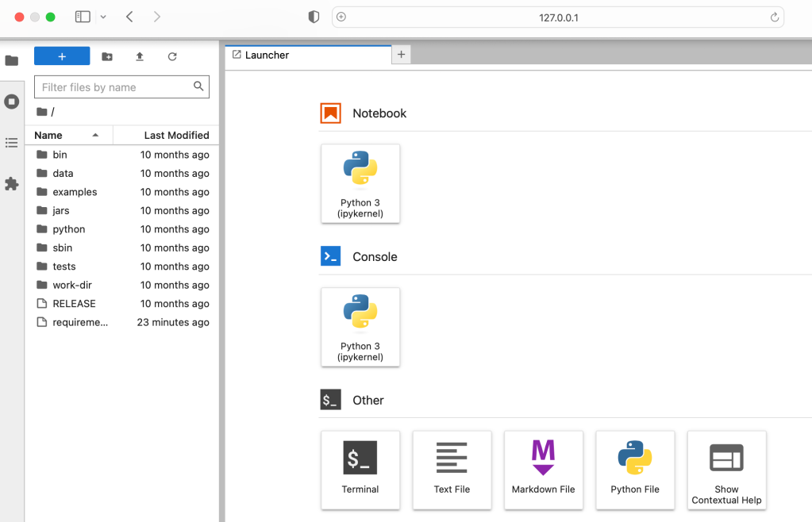
Task: Open the Extension Manager puzzle icon
Action: pyautogui.click(x=12, y=184)
